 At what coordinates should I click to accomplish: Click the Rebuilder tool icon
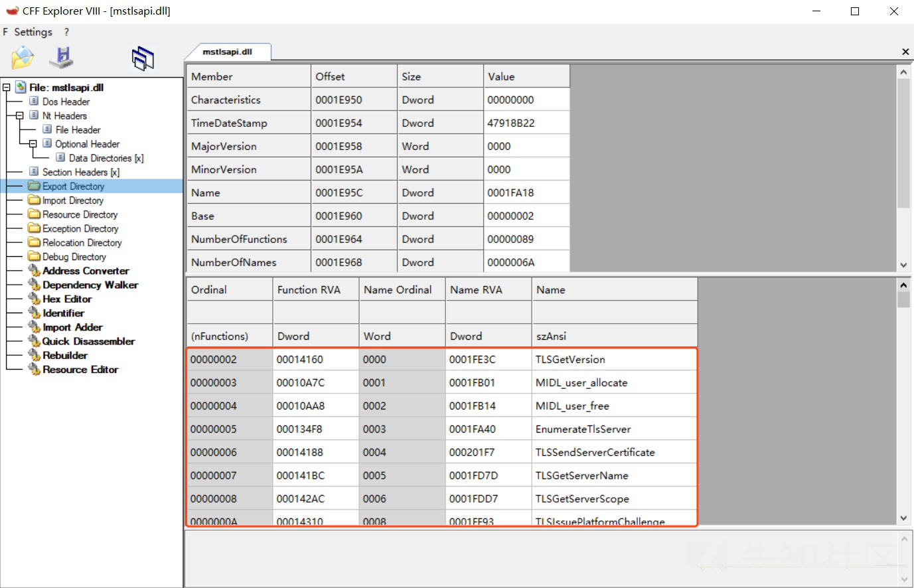point(35,355)
